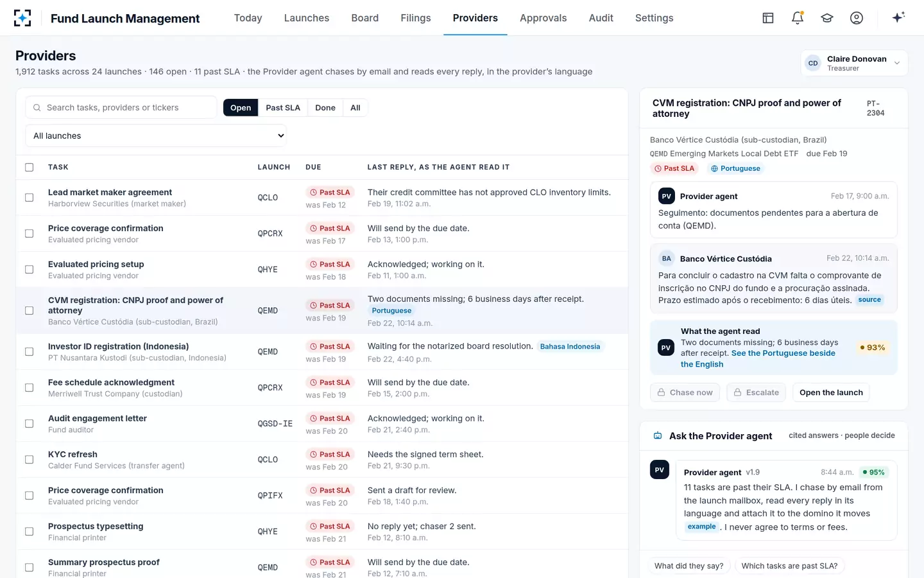Open the Approvals tab

[x=543, y=18]
